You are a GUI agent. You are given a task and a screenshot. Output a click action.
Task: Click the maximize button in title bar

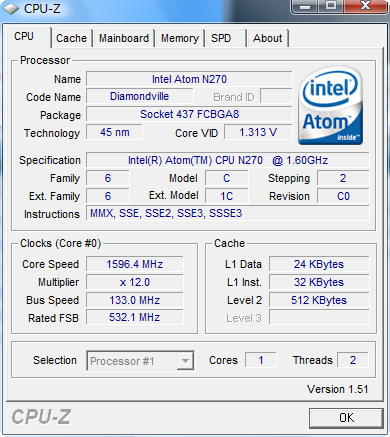(330, 6)
